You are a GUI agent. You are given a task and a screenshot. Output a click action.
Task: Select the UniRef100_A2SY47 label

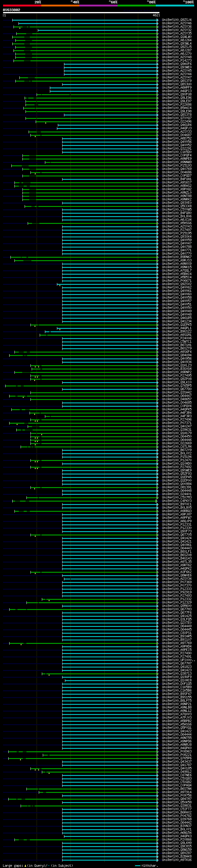177,78
